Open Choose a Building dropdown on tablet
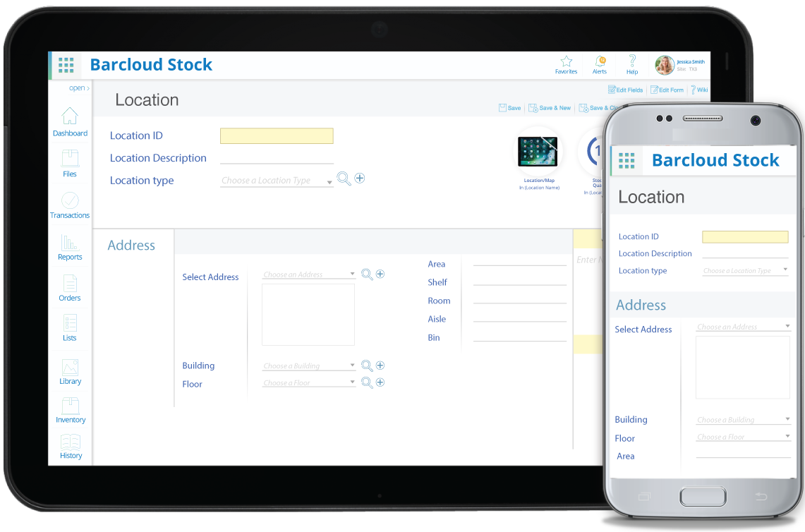This screenshot has height=532, width=805. (309, 366)
